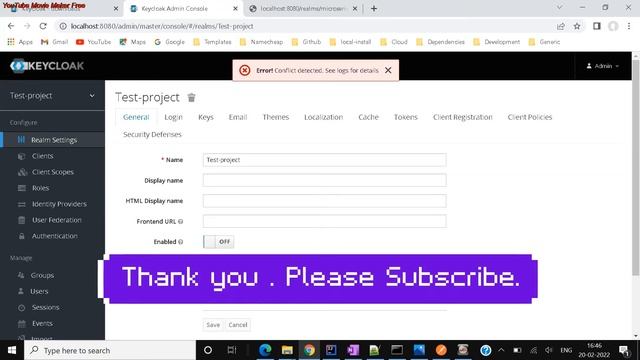Open the YouTube bookmark

[93, 42]
